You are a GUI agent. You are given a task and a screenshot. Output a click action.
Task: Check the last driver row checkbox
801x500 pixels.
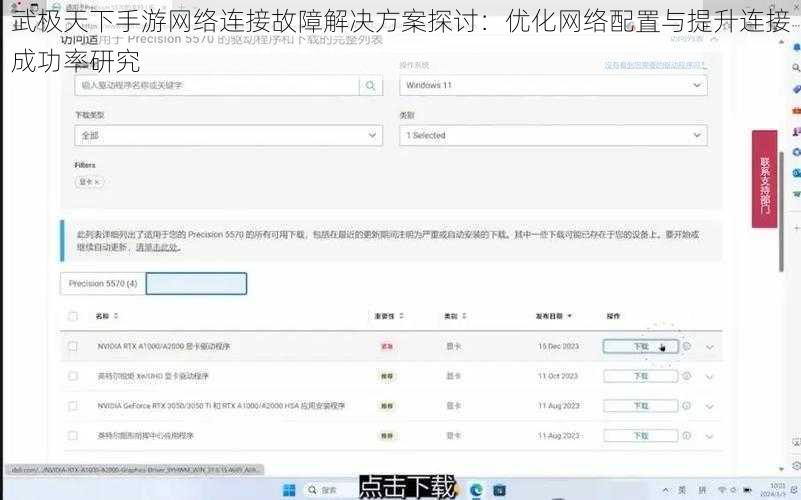73,436
